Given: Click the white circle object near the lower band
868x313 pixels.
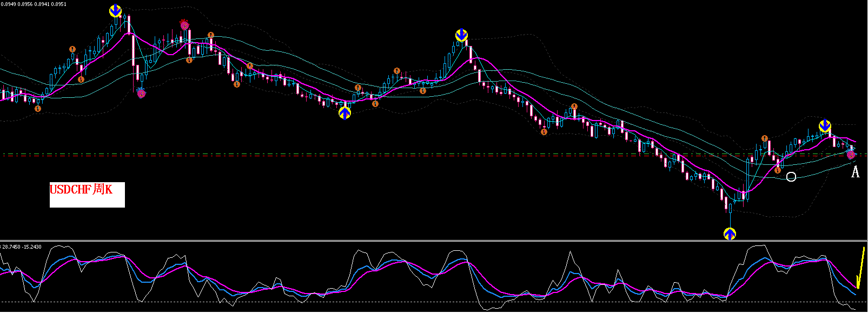Looking at the screenshot, I should point(791,177).
